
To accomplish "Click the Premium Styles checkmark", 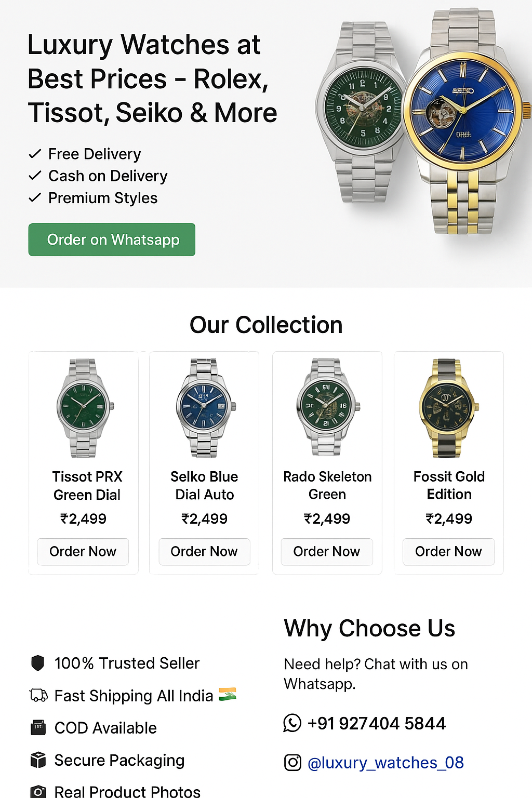I will point(35,197).
